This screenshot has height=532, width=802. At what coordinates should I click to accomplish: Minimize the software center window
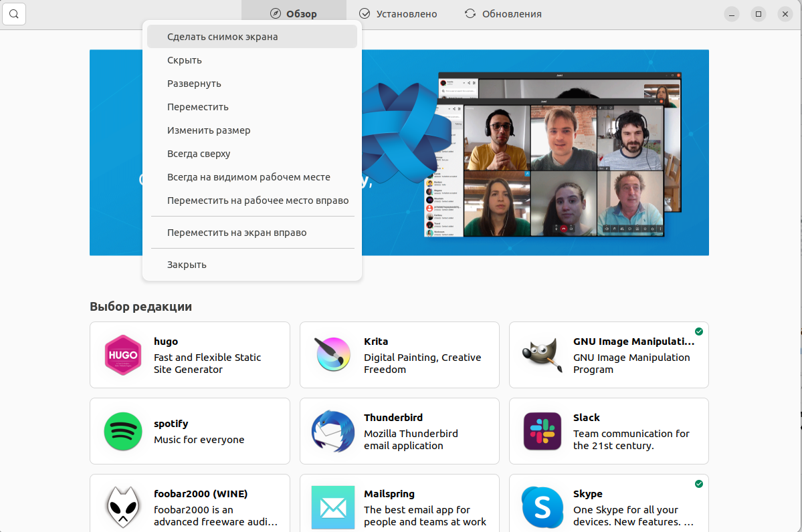click(x=732, y=14)
